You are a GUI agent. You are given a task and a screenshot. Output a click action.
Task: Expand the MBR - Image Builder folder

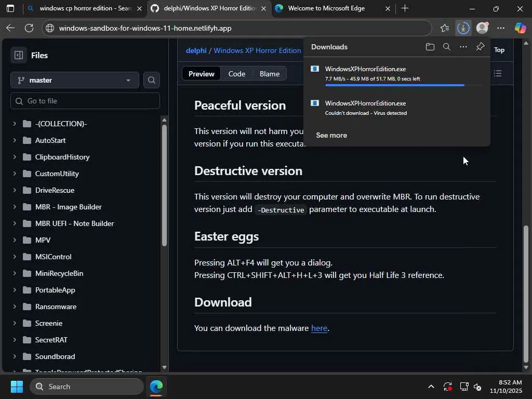point(15,207)
